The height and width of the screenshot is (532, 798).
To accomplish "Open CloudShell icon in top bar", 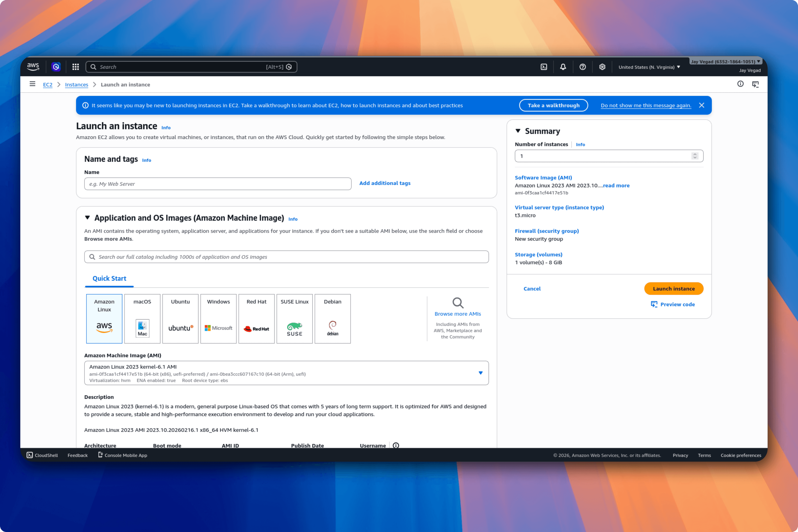I will [544, 67].
